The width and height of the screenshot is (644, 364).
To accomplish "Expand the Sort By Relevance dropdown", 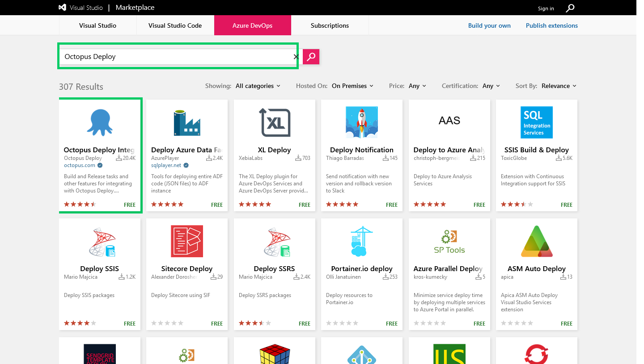I will 559,86.
